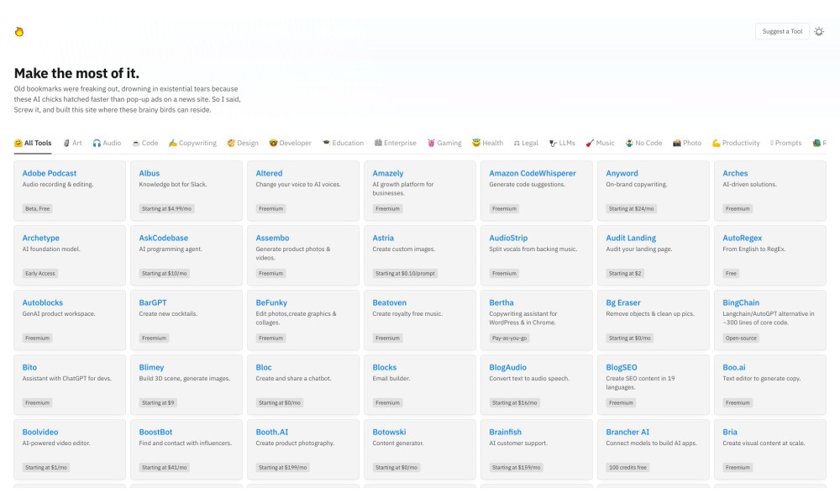Open the Beatoven music tool link
The width and height of the screenshot is (840, 504).
[390, 302]
